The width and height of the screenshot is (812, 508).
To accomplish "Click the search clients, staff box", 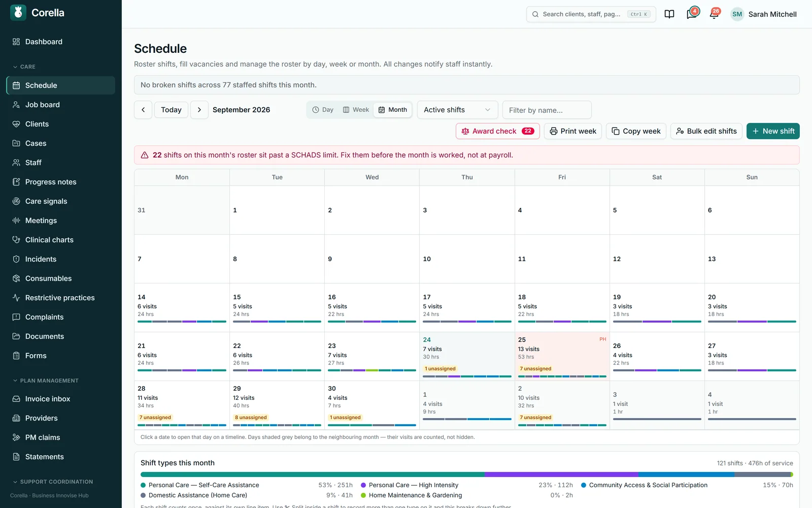I will pyautogui.click(x=591, y=14).
